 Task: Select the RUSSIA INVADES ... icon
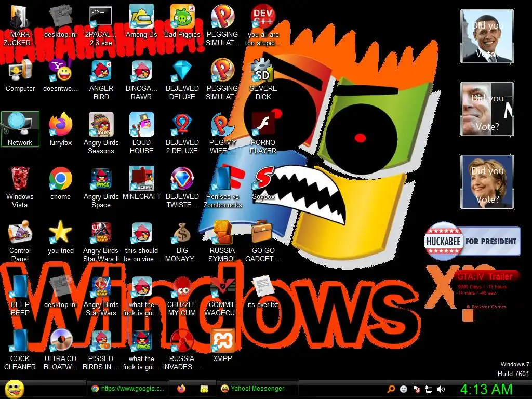coord(182,350)
